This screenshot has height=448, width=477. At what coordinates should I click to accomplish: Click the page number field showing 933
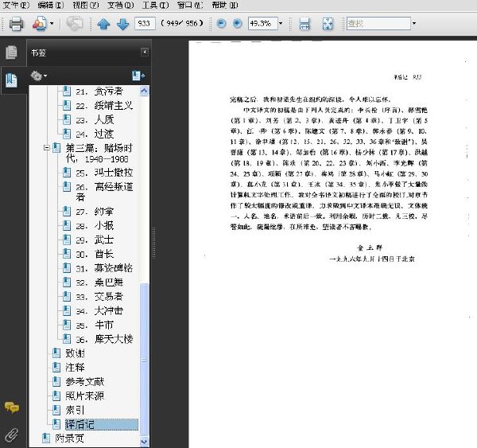(145, 23)
